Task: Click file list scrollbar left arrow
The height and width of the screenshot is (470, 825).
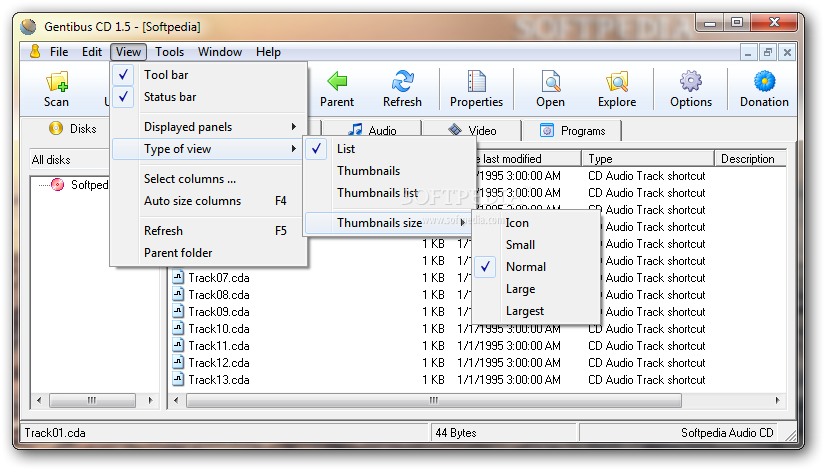Action: (176, 401)
